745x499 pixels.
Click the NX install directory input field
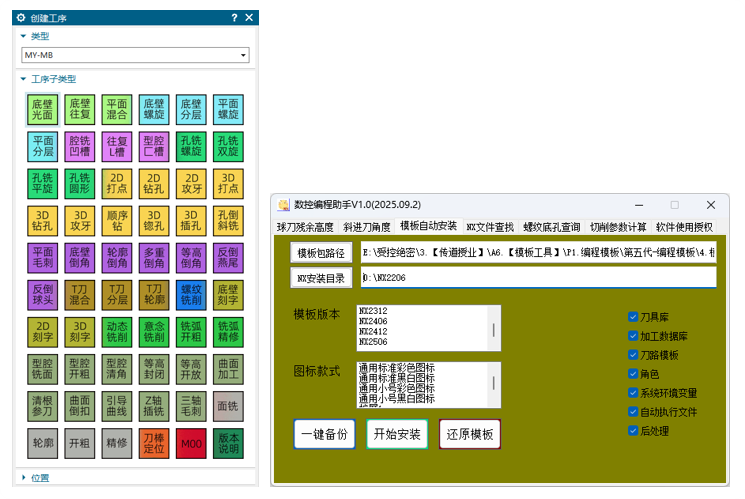coord(538,277)
